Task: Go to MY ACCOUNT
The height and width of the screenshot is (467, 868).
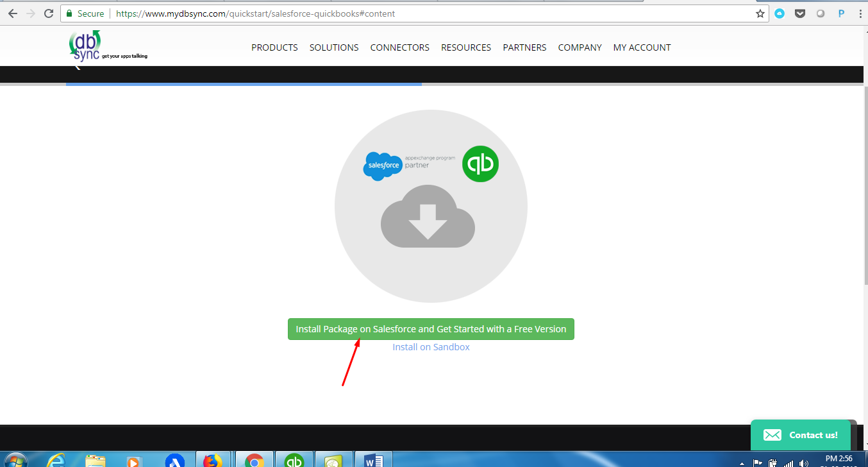Action: pos(642,47)
